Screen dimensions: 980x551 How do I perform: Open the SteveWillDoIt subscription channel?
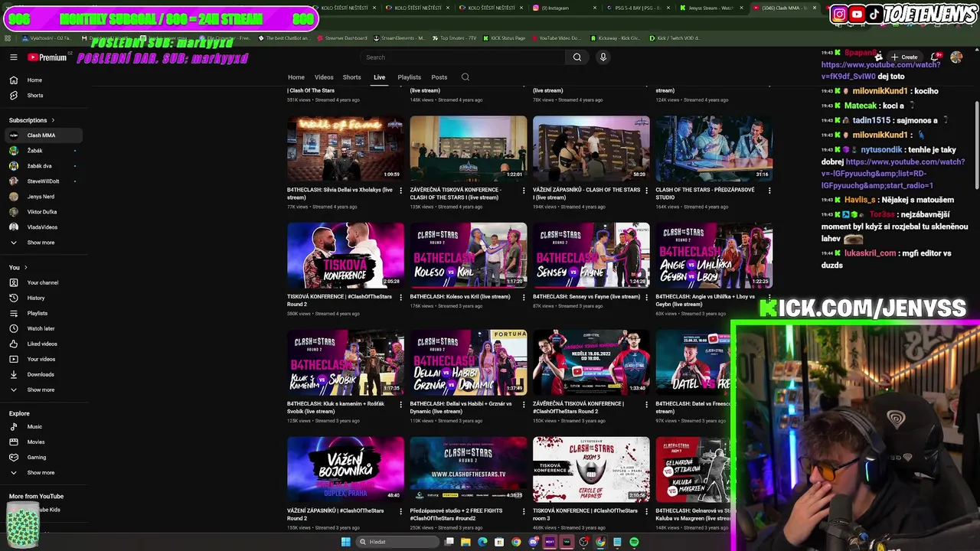(x=43, y=181)
